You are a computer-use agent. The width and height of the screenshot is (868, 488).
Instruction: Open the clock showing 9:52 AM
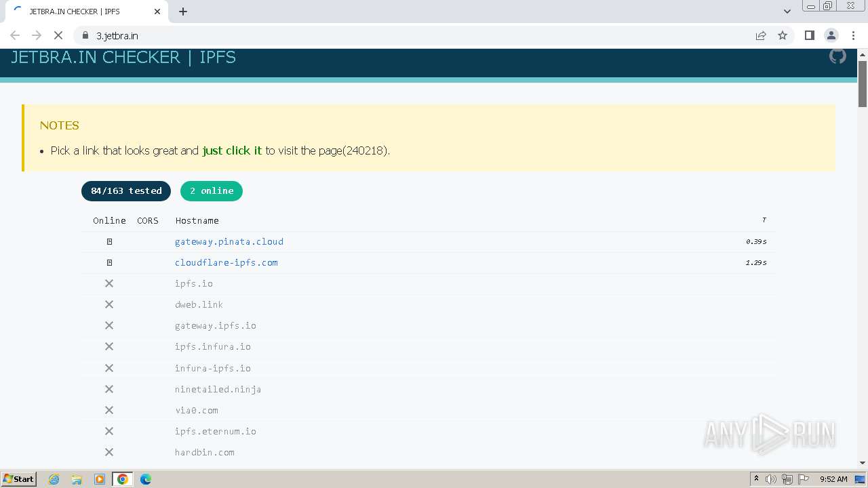click(x=833, y=479)
